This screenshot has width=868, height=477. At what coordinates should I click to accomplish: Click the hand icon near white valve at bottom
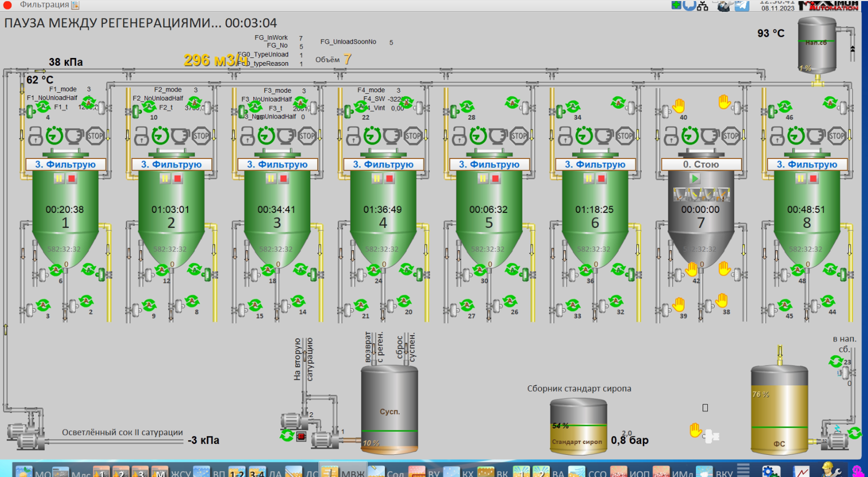click(x=696, y=431)
